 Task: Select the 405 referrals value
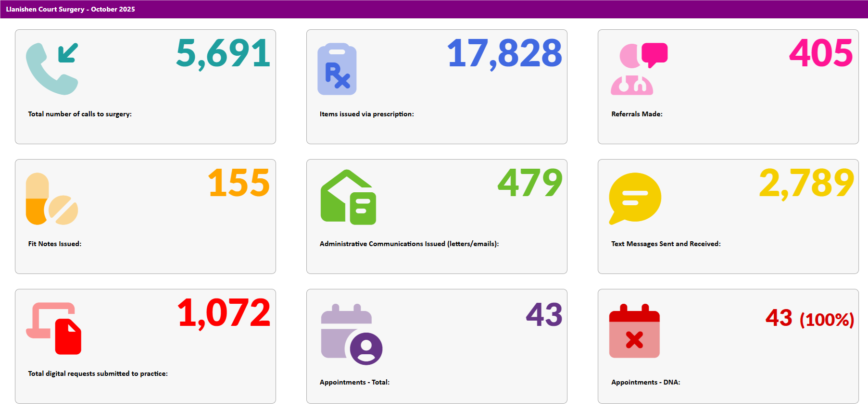pyautogui.click(x=821, y=53)
